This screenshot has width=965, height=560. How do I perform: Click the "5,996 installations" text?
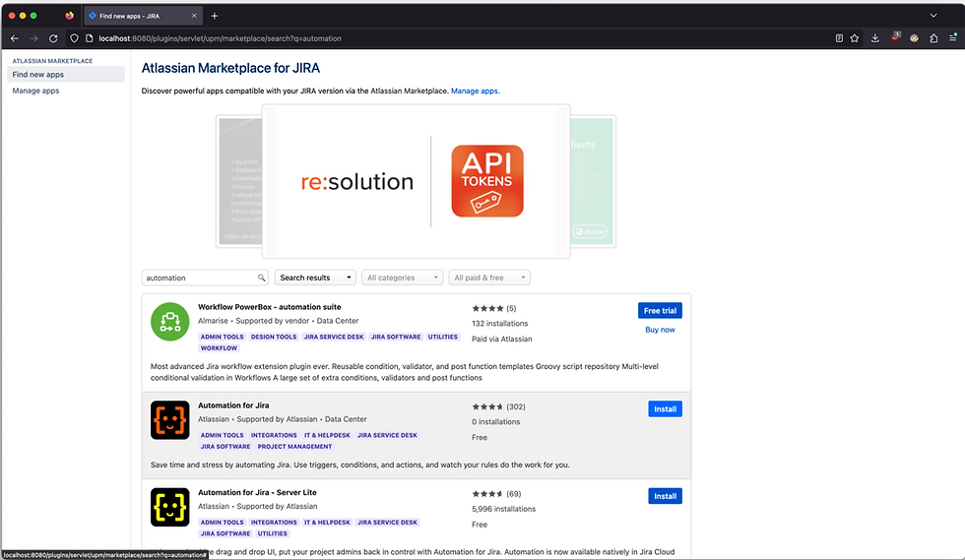[503, 509]
